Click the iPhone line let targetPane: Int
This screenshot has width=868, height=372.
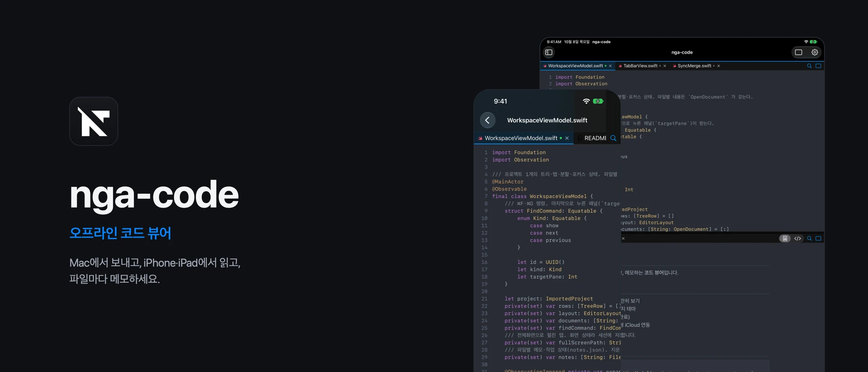tap(547, 277)
